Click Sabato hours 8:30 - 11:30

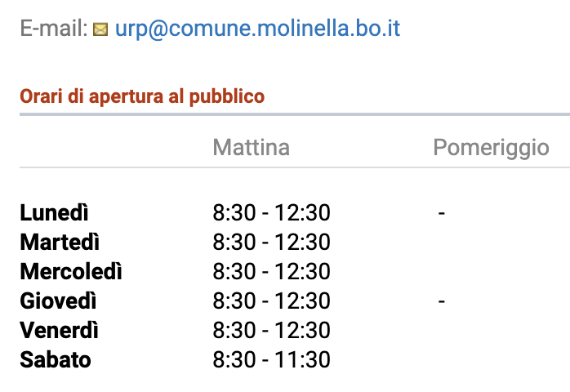coord(272,359)
